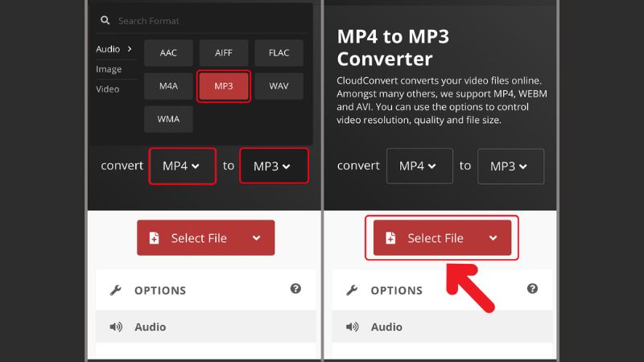Click the file-plus icon on left Select File button
The width and height of the screenshot is (644, 362).
pyautogui.click(x=154, y=238)
